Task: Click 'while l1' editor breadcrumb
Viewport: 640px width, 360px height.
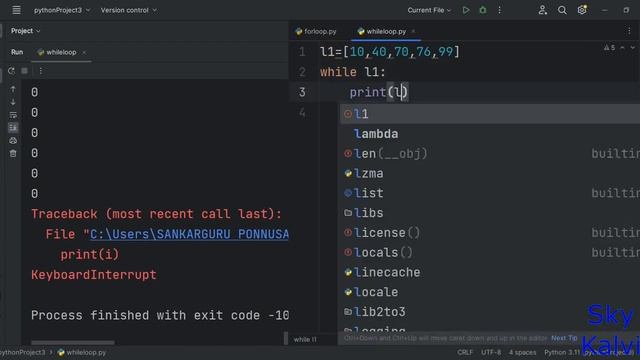Action: 305,340
